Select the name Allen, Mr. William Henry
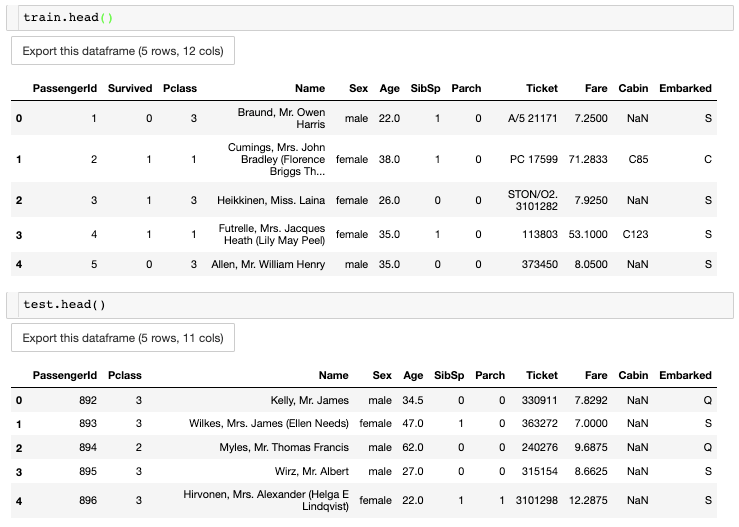 pos(268,264)
